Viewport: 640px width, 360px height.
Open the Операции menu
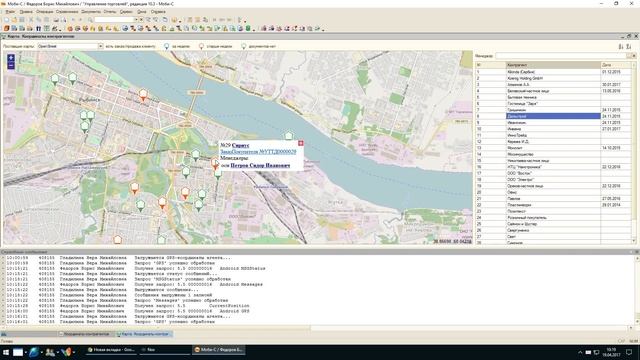44,12
